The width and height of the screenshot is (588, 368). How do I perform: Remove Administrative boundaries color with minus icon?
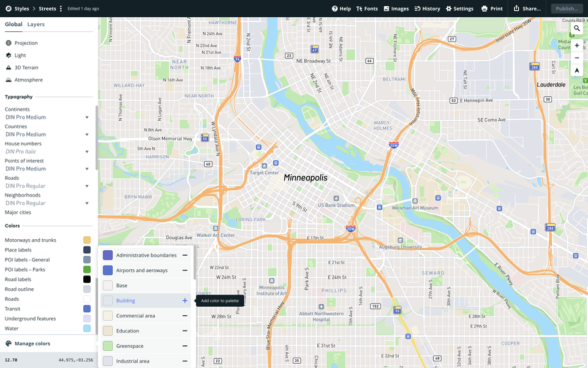tap(185, 255)
